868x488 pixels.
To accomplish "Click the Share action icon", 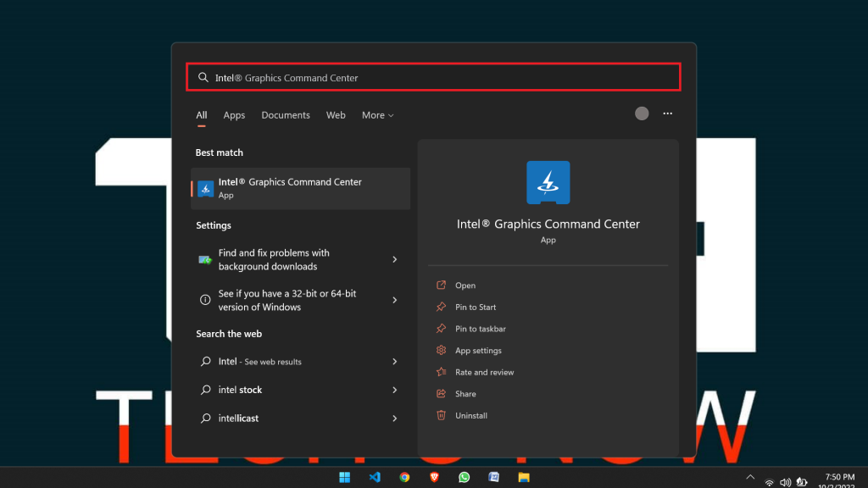I will point(441,393).
